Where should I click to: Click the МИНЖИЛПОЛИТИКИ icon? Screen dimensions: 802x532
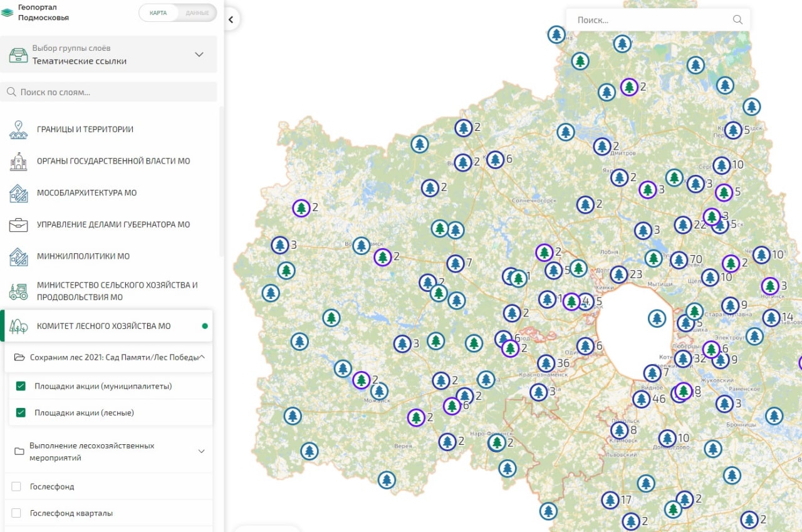point(18,256)
